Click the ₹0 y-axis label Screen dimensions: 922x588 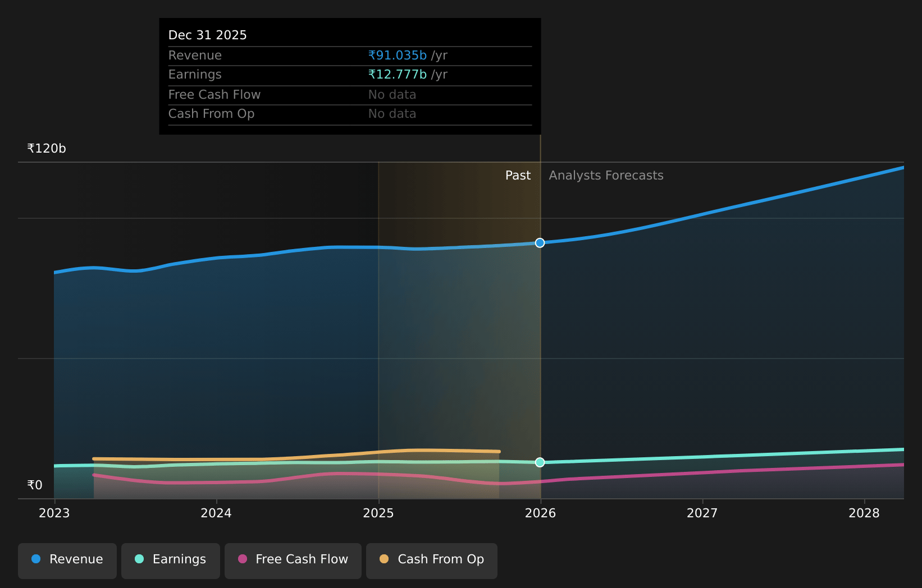(x=35, y=485)
